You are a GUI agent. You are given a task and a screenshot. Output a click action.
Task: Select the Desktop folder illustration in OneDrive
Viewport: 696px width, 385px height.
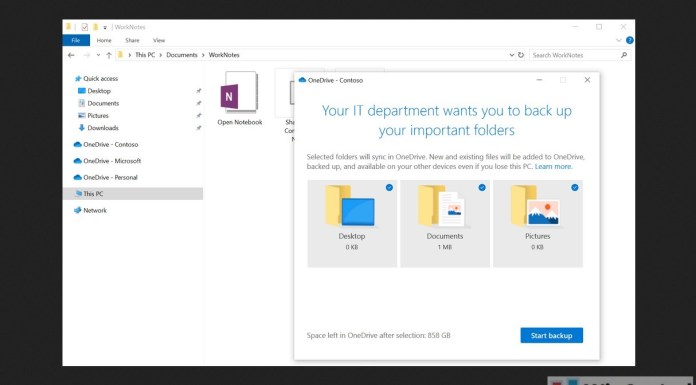[x=350, y=206]
